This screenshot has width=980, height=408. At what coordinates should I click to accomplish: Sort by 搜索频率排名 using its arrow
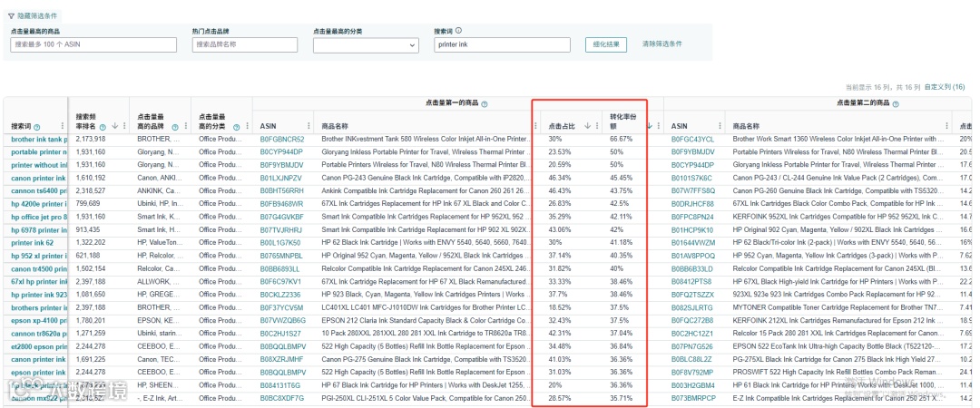[x=115, y=126]
